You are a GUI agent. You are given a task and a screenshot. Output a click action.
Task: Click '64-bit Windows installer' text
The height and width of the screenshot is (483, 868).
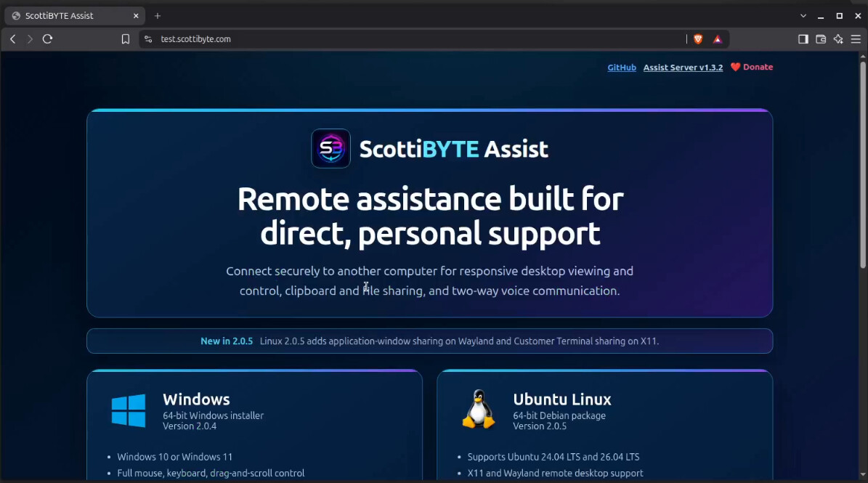pos(213,415)
